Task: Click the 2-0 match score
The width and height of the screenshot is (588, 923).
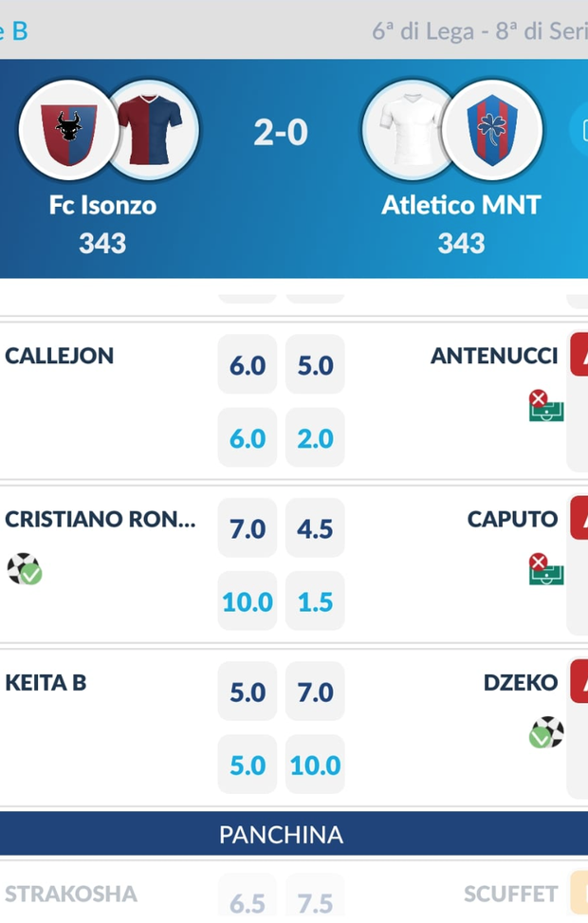Action: 281,133
